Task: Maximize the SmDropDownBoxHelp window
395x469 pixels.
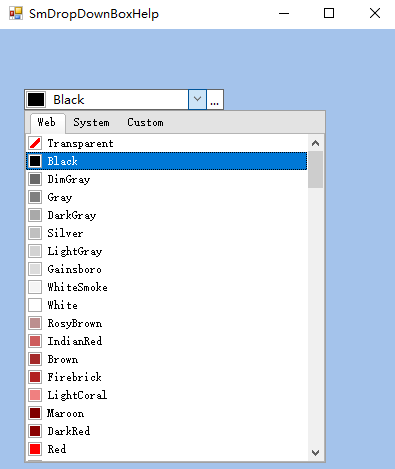Action: [329, 14]
